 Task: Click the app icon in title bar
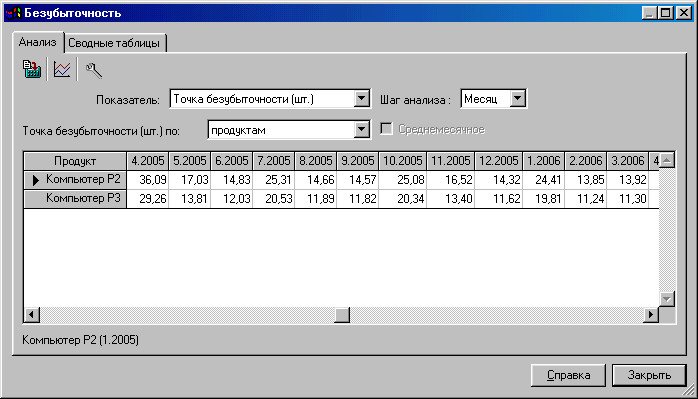pyautogui.click(x=13, y=13)
